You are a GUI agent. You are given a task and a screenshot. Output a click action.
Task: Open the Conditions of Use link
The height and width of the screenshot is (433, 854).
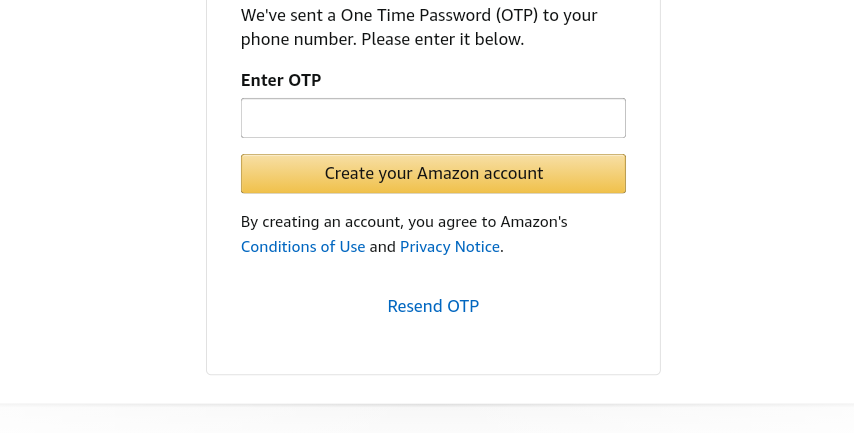click(303, 246)
